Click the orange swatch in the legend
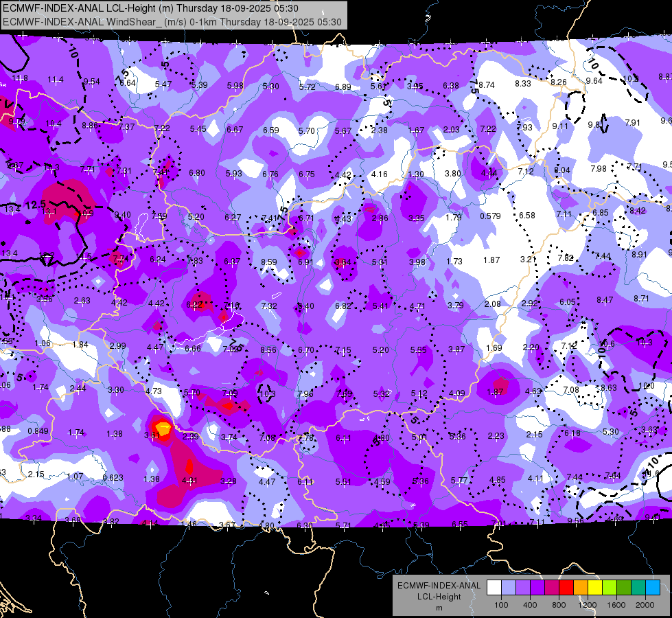This screenshot has height=618, width=672. point(581,587)
